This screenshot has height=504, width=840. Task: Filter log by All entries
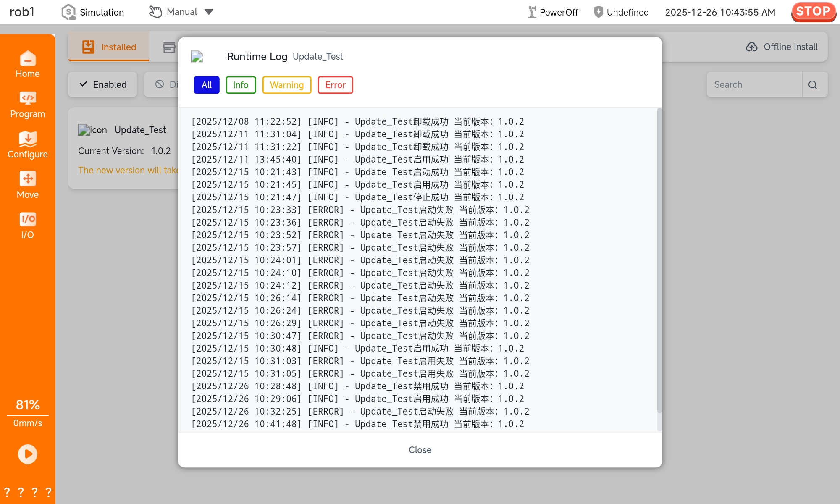[206, 85]
